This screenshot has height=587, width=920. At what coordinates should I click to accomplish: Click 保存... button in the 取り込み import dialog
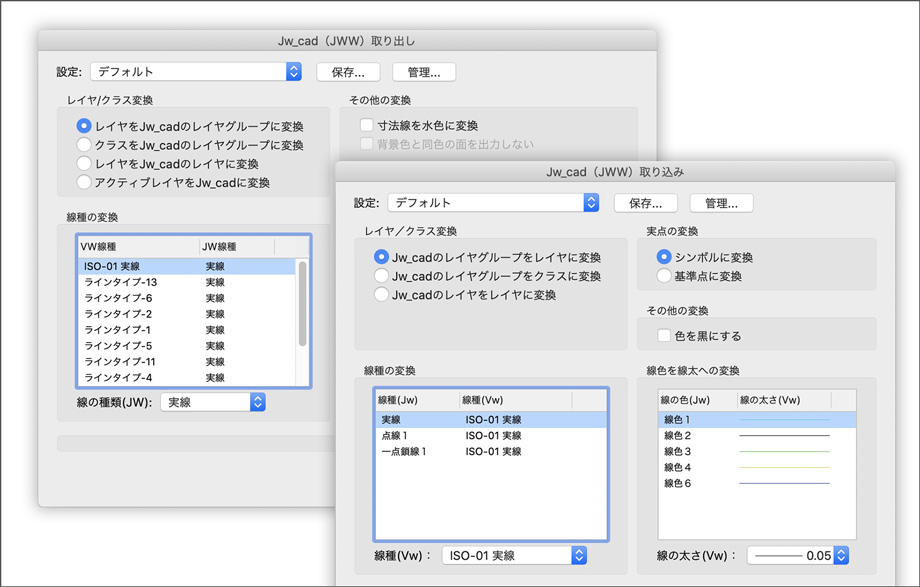(645, 203)
